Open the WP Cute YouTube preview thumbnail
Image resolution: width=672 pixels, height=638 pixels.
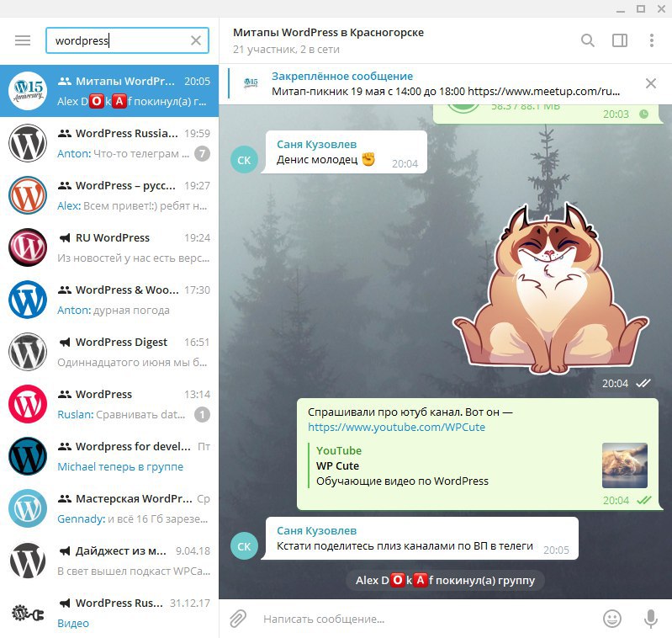(624, 465)
